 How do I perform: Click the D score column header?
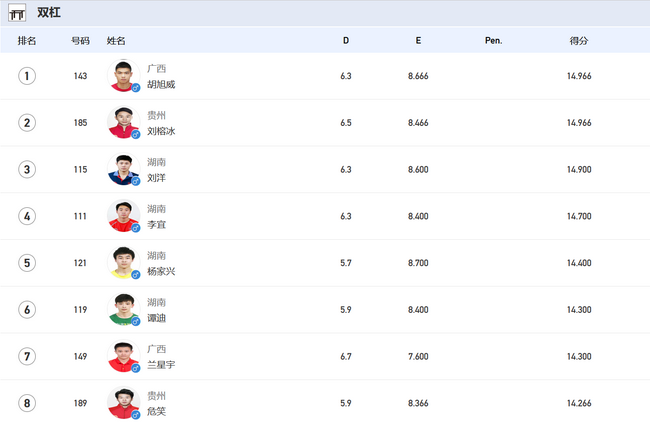coord(346,41)
